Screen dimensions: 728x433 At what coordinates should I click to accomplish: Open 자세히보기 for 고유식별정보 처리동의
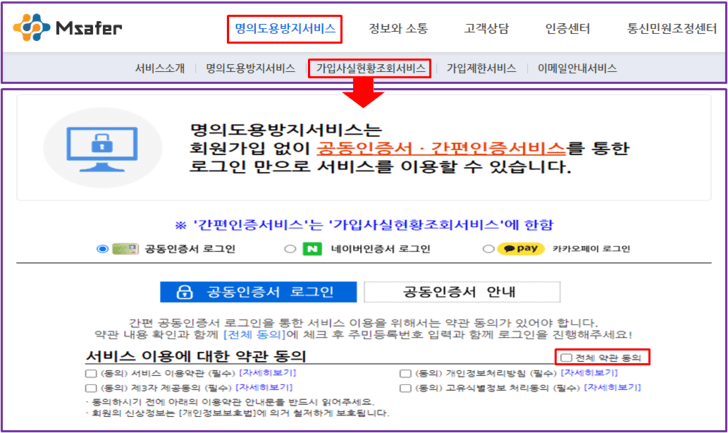pos(612,387)
